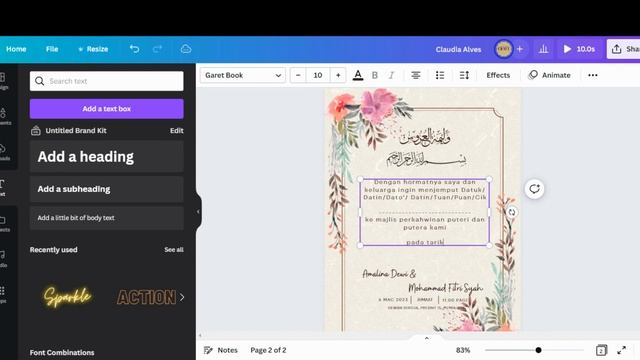Collapse the side panel arrow
The height and width of the screenshot is (360, 640).
[198, 212]
